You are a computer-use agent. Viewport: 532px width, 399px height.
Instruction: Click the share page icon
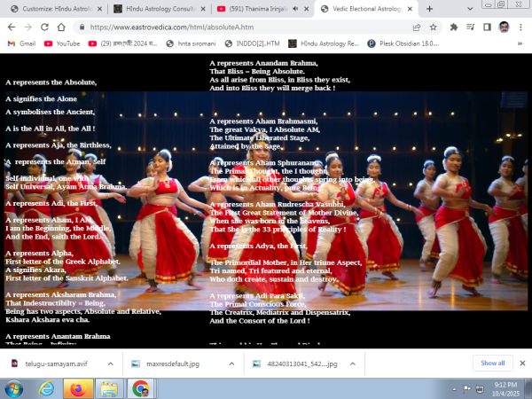(x=414, y=27)
